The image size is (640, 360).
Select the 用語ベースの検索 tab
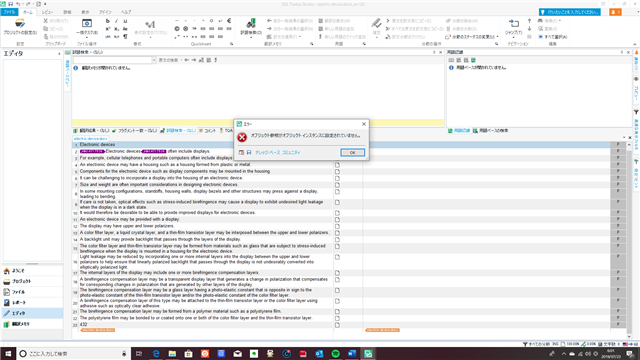490,131
